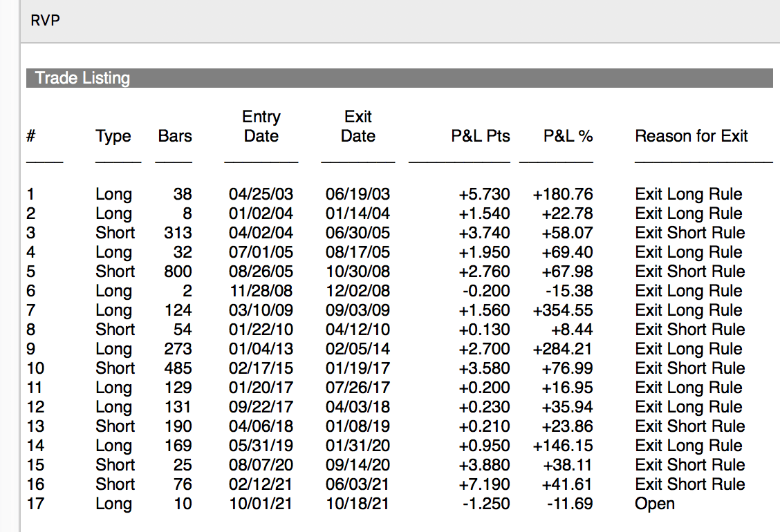Select the +354.55 percent value in trade 7

tap(562, 310)
